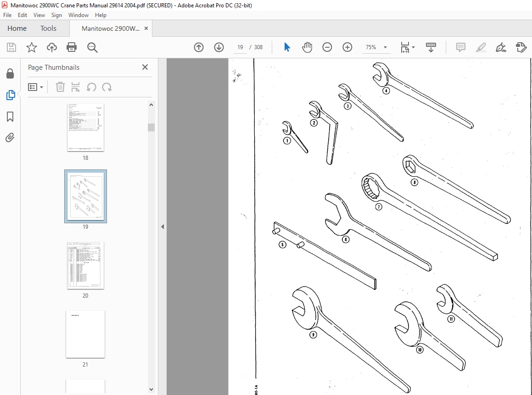Go to previous page arrow
Screen dimensions: 532x395
pyautogui.click(x=199, y=47)
